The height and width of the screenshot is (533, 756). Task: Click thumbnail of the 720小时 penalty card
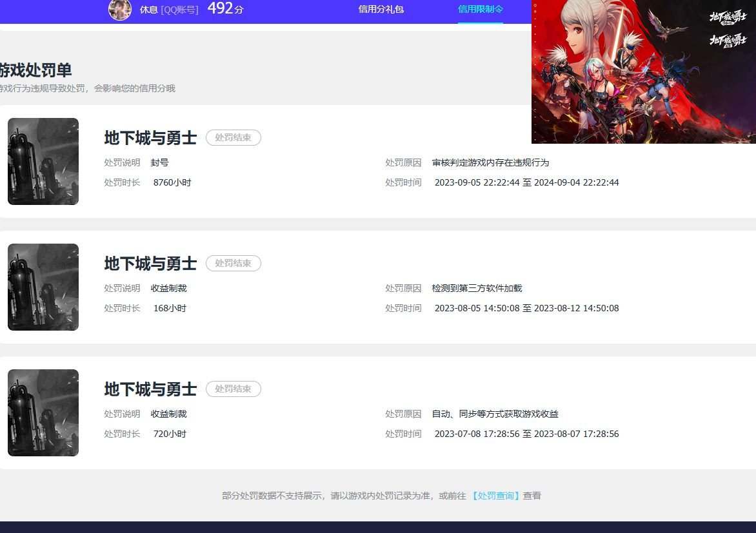[43, 413]
